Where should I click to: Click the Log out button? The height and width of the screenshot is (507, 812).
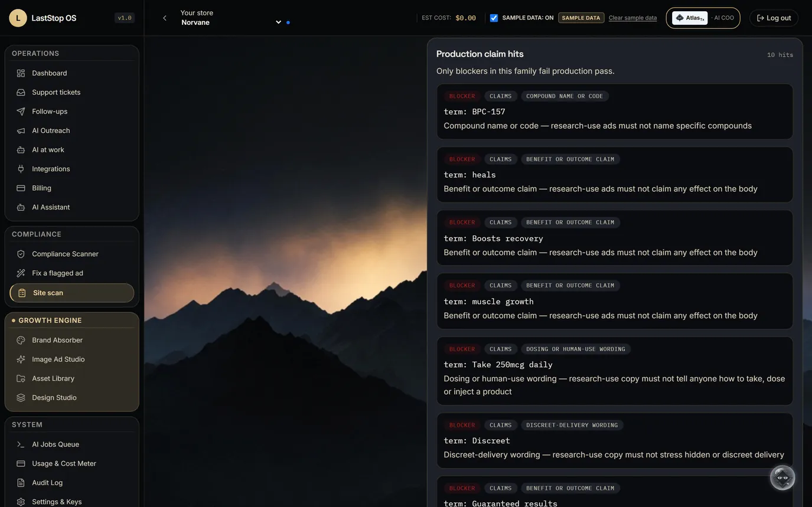774,18
